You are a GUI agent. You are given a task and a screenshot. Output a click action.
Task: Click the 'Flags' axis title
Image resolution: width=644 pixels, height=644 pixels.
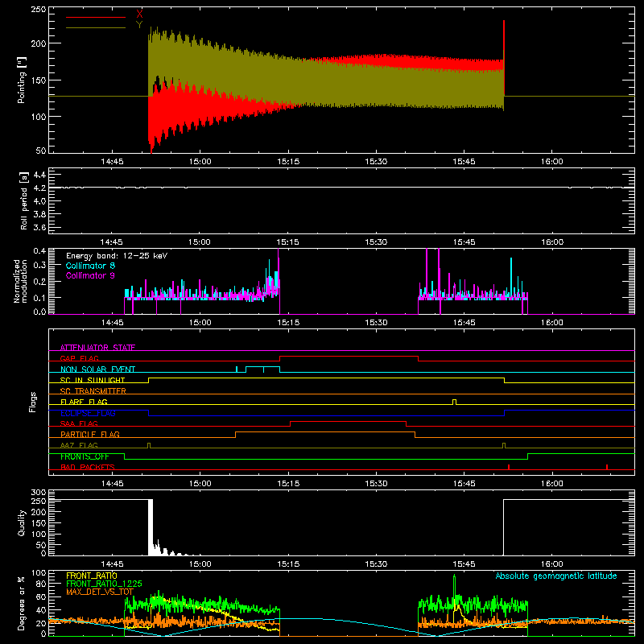coord(32,402)
